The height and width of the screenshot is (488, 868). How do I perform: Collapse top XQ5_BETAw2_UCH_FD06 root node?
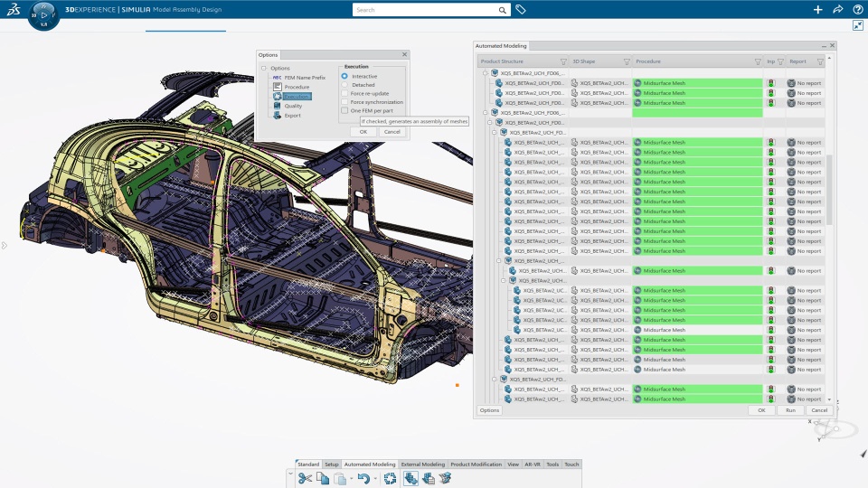pyautogui.click(x=485, y=73)
